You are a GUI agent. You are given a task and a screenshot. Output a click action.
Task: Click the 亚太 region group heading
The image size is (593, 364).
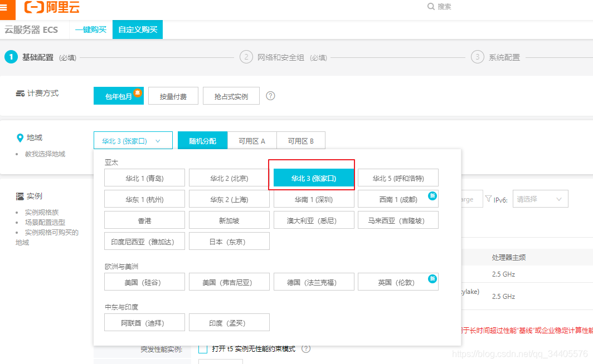[111, 162]
